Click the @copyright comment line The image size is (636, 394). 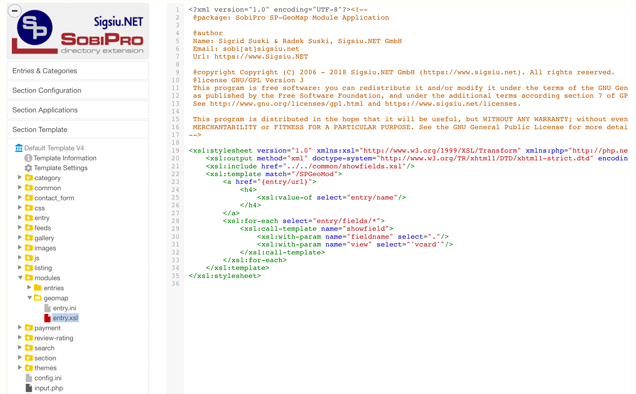404,72
